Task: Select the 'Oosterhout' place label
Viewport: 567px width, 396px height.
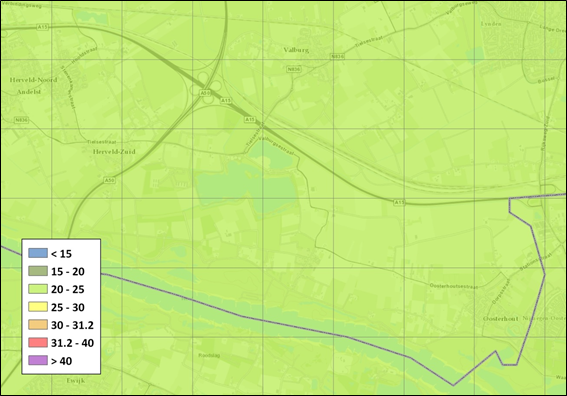Action: point(501,319)
